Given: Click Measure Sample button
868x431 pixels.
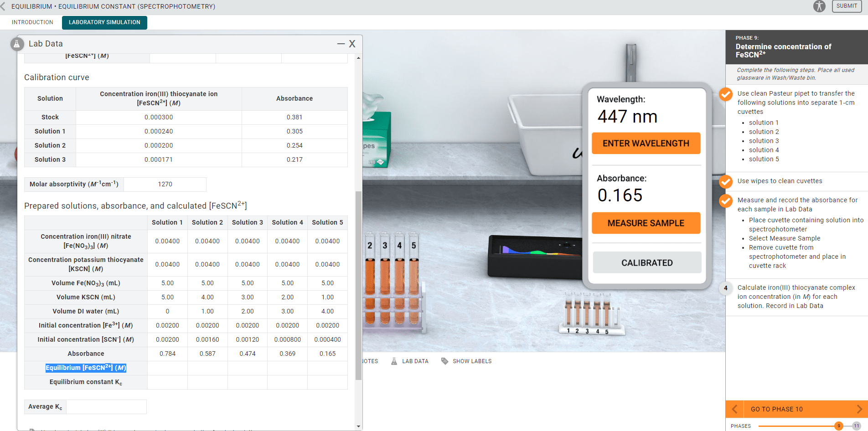Looking at the screenshot, I should (x=646, y=223).
